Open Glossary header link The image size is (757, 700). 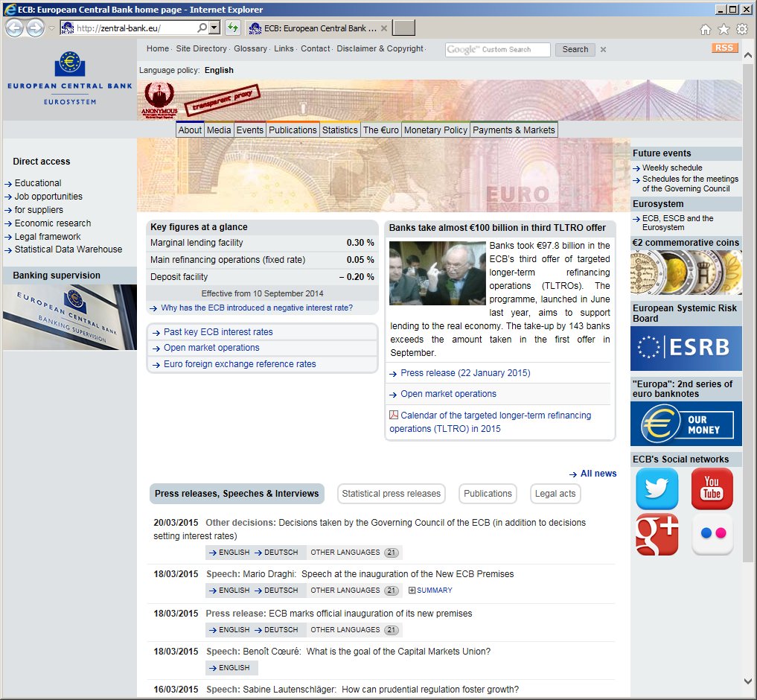(x=250, y=48)
